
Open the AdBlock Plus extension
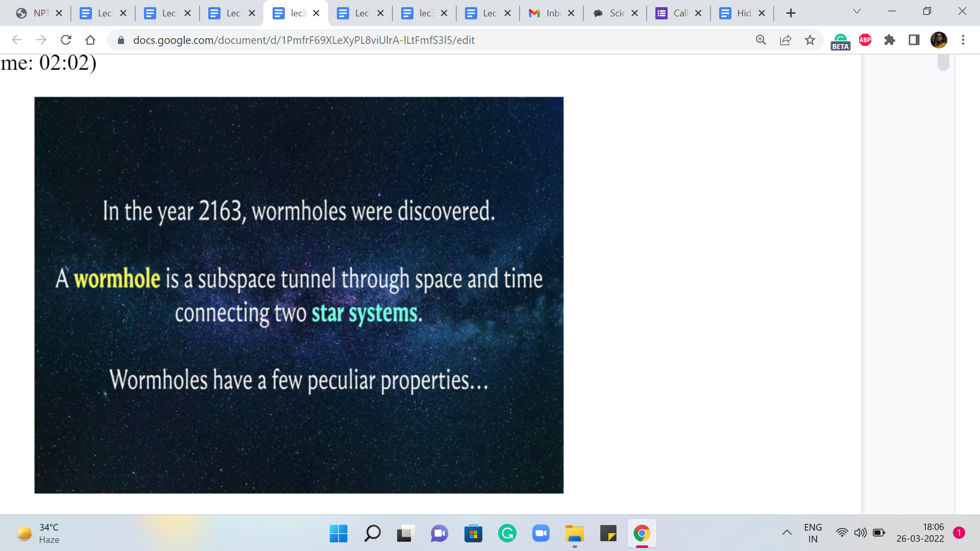[865, 40]
